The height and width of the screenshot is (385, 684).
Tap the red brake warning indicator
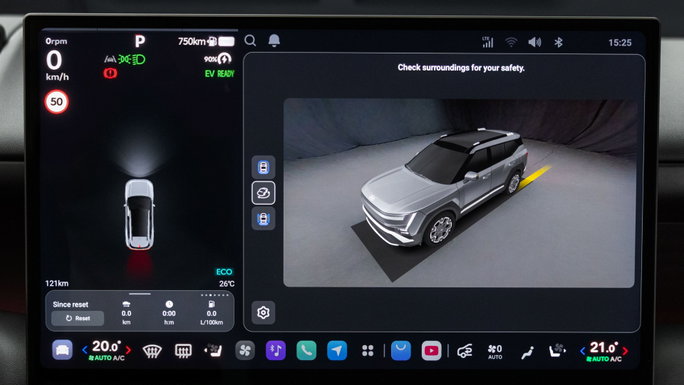(110, 73)
